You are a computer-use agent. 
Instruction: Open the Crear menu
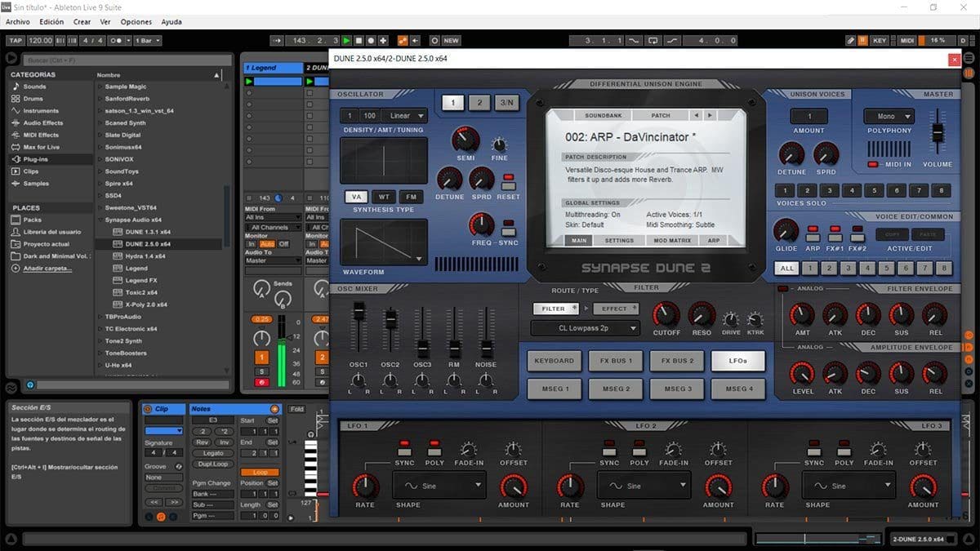point(82,22)
